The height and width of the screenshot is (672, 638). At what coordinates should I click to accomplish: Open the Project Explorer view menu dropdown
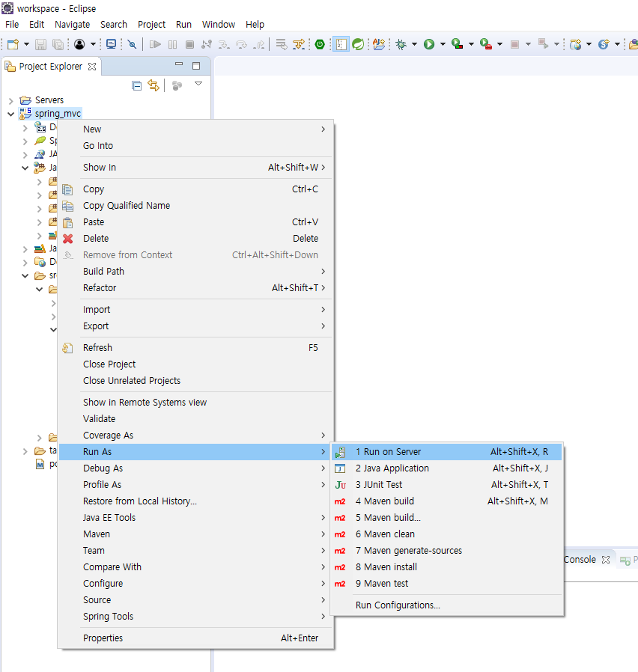(198, 84)
